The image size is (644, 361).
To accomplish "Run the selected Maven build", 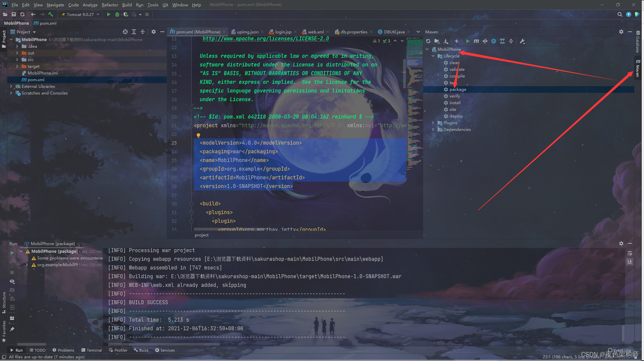I will (467, 41).
